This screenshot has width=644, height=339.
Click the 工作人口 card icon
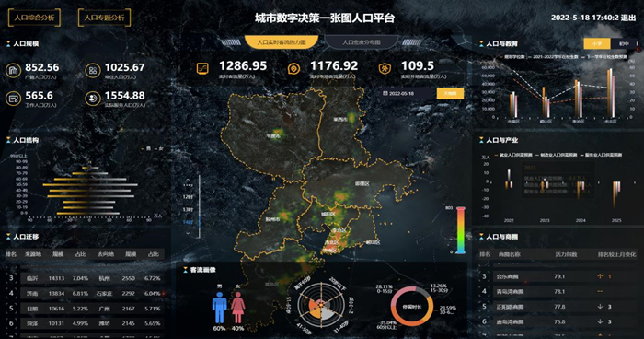[x=13, y=99]
